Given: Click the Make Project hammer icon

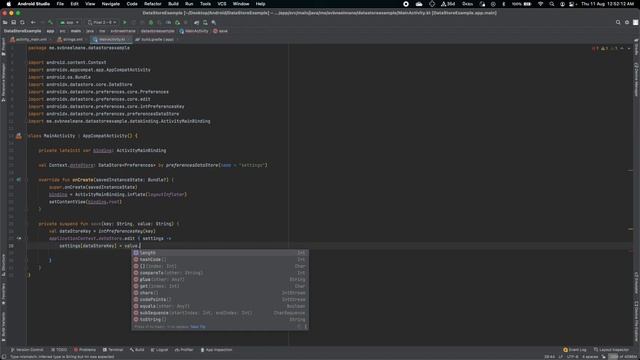Looking at the screenshot, I should (50, 22).
